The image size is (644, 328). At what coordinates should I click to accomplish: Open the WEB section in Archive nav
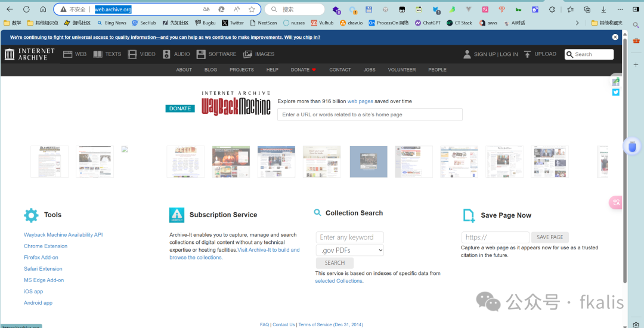click(75, 54)
